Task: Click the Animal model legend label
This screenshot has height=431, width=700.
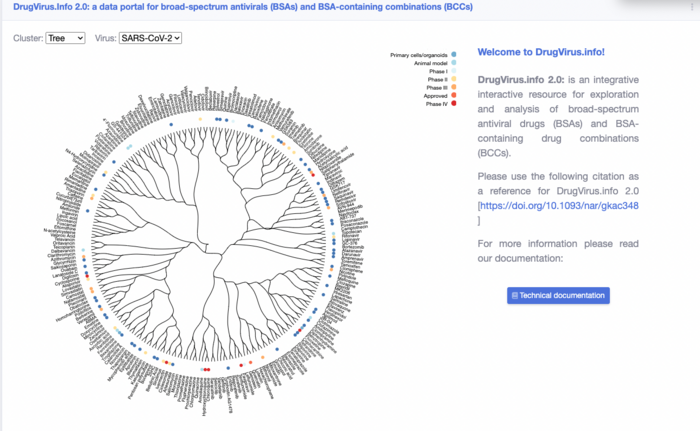Action: pos(430,62)
